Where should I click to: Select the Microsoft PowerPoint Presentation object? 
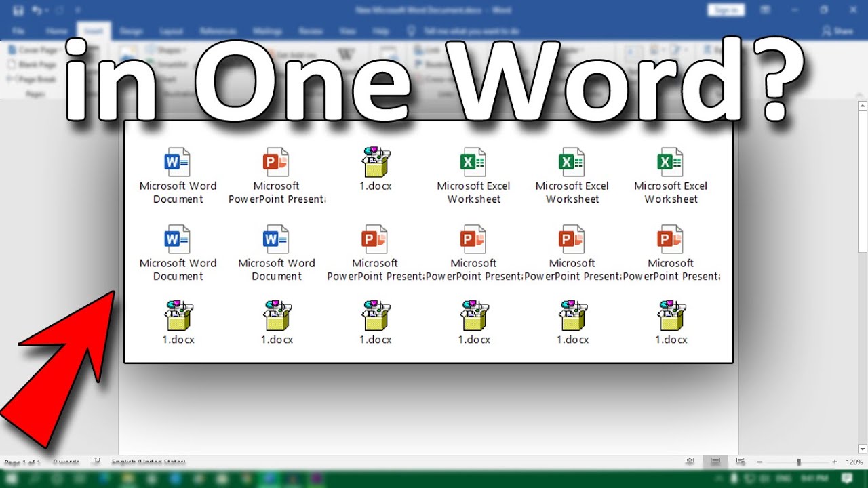pos(276,161)
